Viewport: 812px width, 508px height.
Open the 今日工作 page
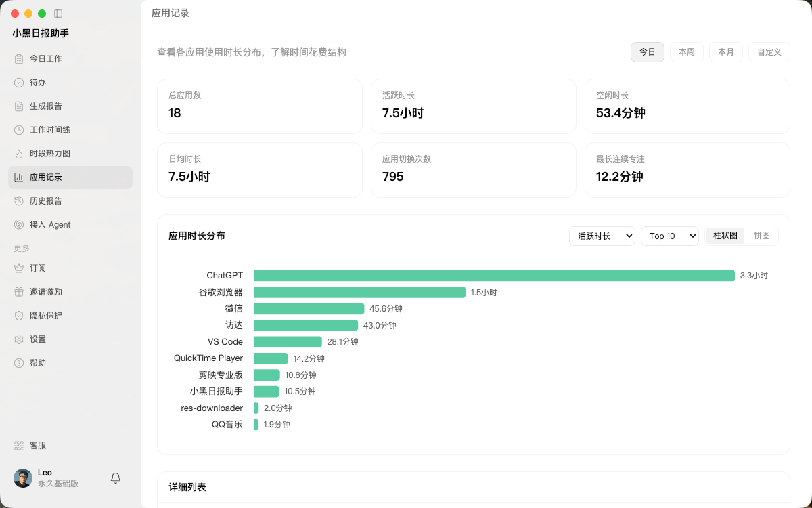point(70,59)
